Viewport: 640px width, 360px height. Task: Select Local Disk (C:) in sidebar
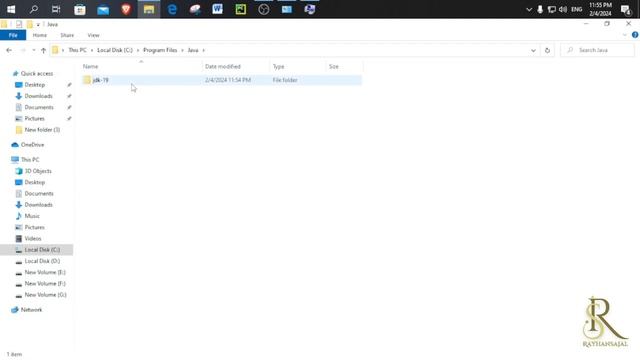(42, 250)
